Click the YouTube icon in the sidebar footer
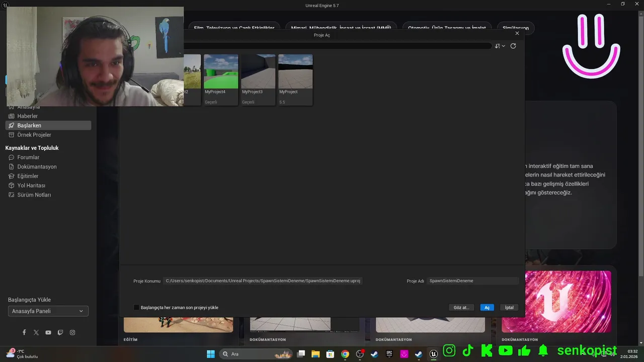 tap(48, 332)
